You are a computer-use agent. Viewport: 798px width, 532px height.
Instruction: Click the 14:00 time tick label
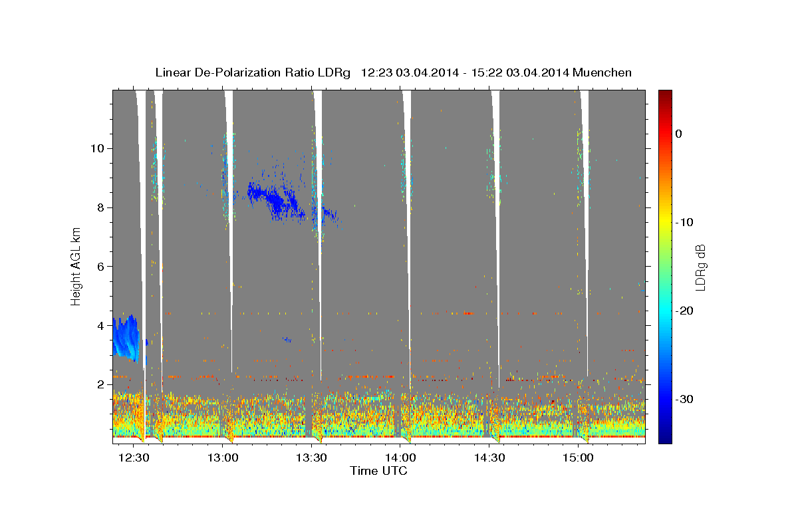(400, 458)
